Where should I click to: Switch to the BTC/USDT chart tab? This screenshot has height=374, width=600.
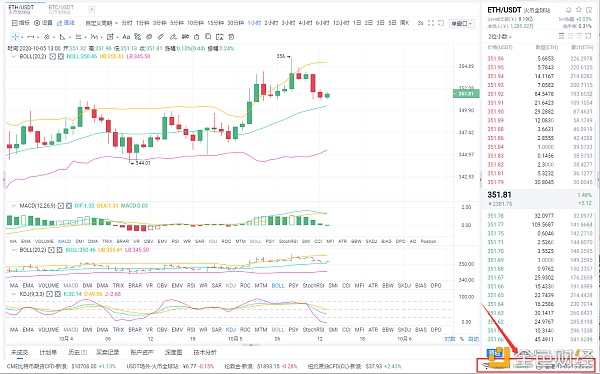[x=61, y=9]
